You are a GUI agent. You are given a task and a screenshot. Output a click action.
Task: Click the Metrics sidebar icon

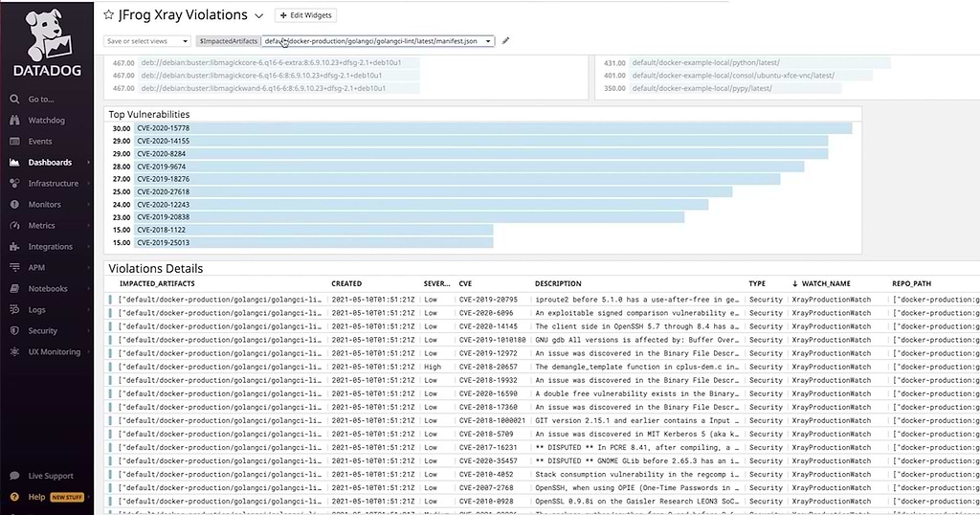14,226
